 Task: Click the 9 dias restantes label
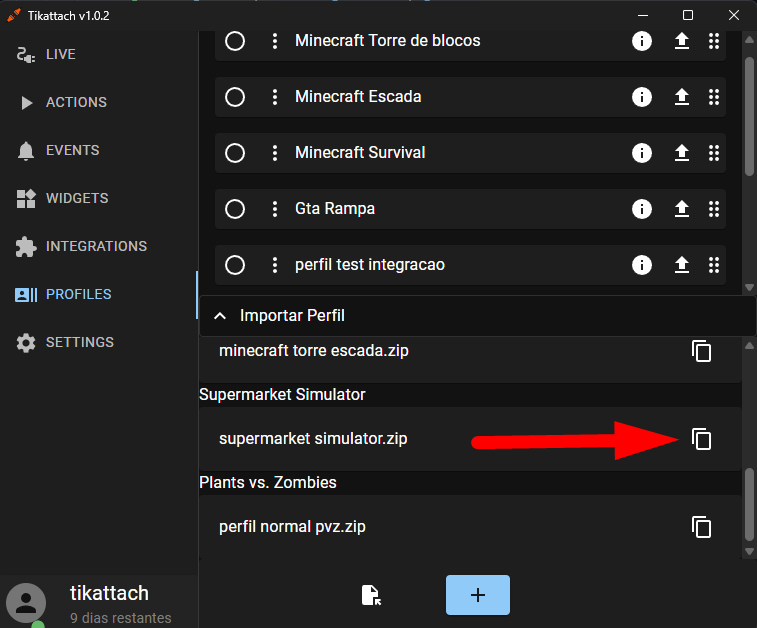coord(121,618)
